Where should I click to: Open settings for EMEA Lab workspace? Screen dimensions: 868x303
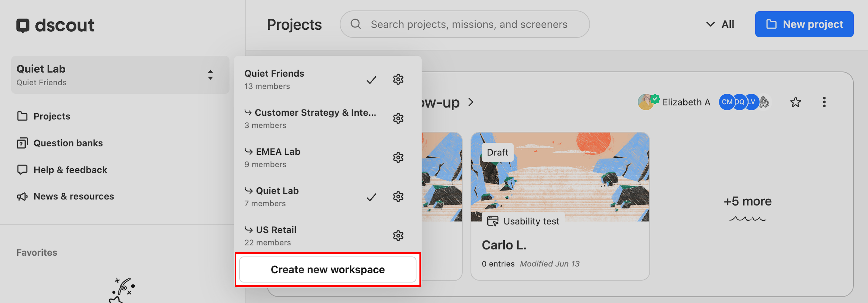point(398,157)
